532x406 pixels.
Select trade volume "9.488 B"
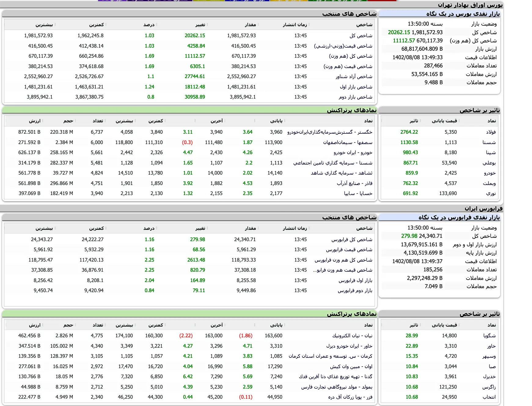click(434, 82)
